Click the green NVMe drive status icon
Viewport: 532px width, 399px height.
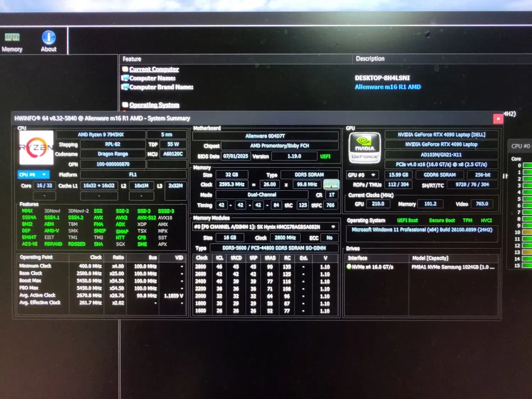349,267
